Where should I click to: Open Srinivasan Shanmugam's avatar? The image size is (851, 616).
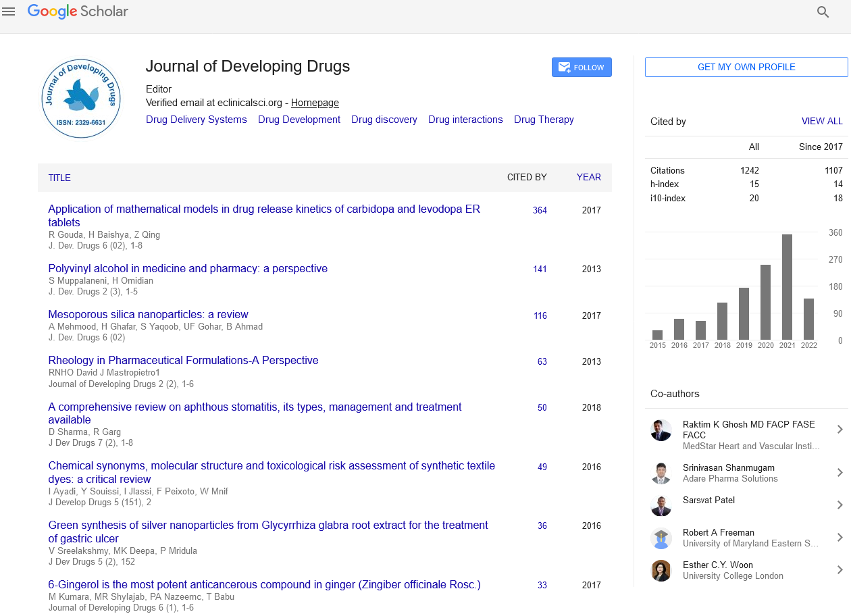pos(661,473)
